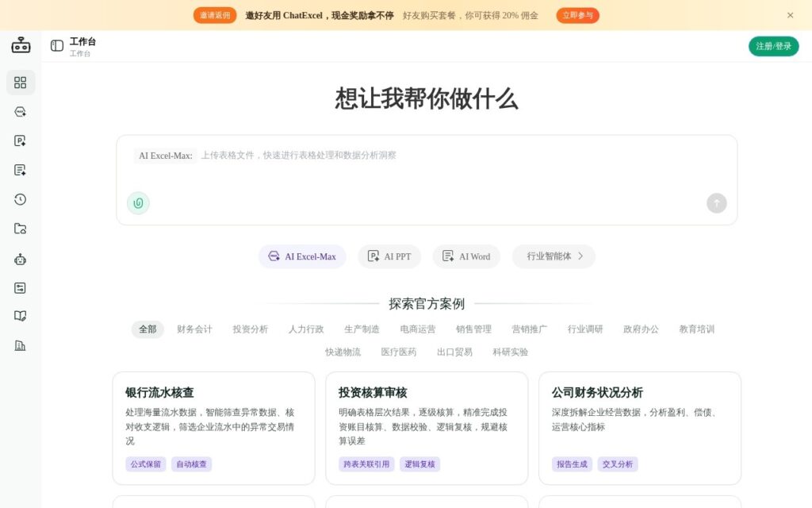Image resolution: width=812 pixels, height=508 pixels.
Task: Select the 电商运营 category tab
Action: 418,329
